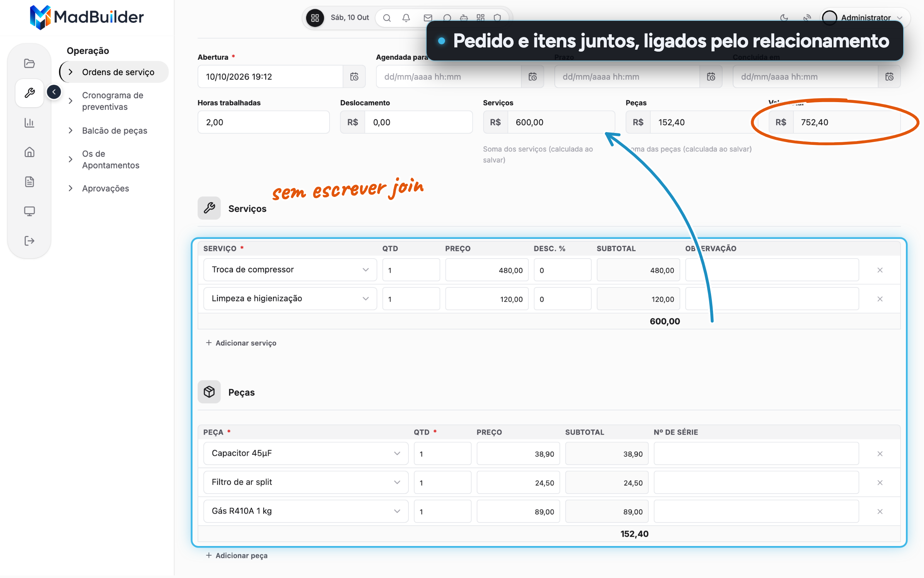Open the home icon in sidebar rail
This screenshot has width=924, height=578.
coord(29,152)
